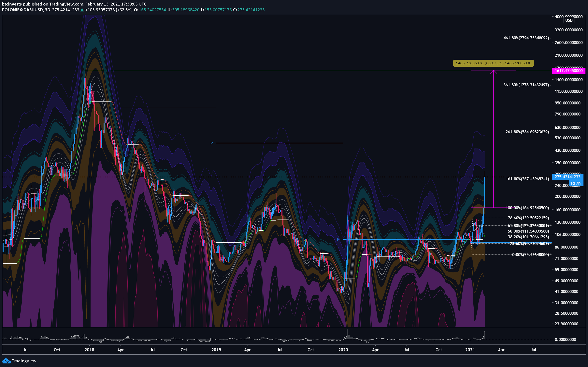Click the +105.93057078 (+62.5%) change value
Viewport: 588px width, 367px height.
(109, 10)
